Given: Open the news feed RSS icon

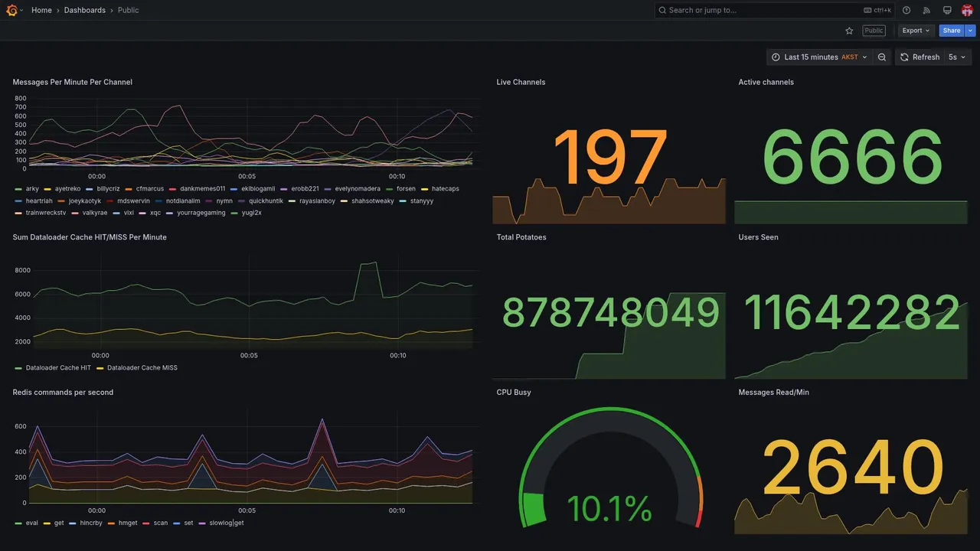Looking at the screenshot, I should pyautogui.click(x=926, y=10).
